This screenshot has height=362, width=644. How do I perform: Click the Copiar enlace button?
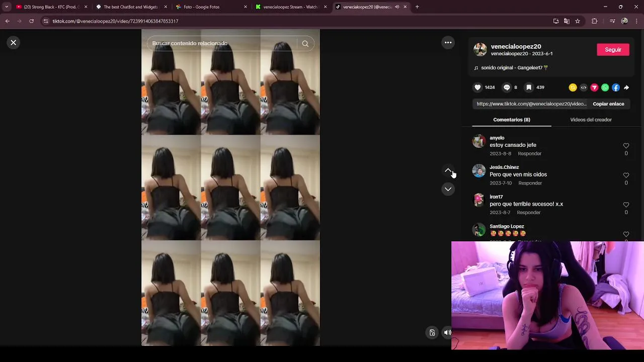pos(608,104)
